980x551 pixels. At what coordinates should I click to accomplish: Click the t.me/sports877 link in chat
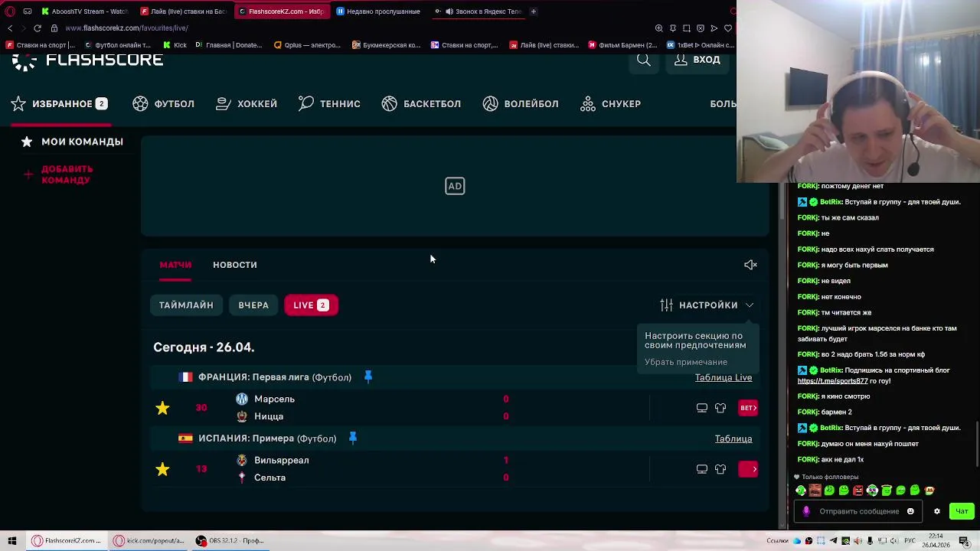pos(832,381)
